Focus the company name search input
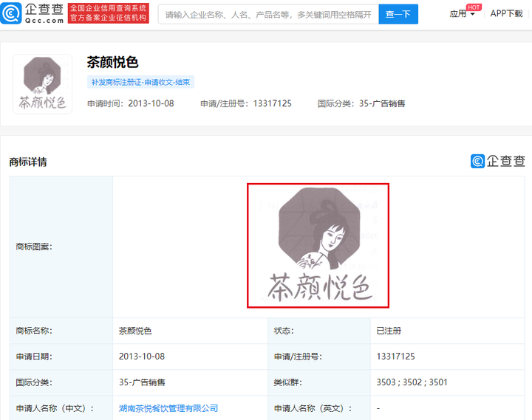Viewport: 532px width, 420px height. point(268,14)
